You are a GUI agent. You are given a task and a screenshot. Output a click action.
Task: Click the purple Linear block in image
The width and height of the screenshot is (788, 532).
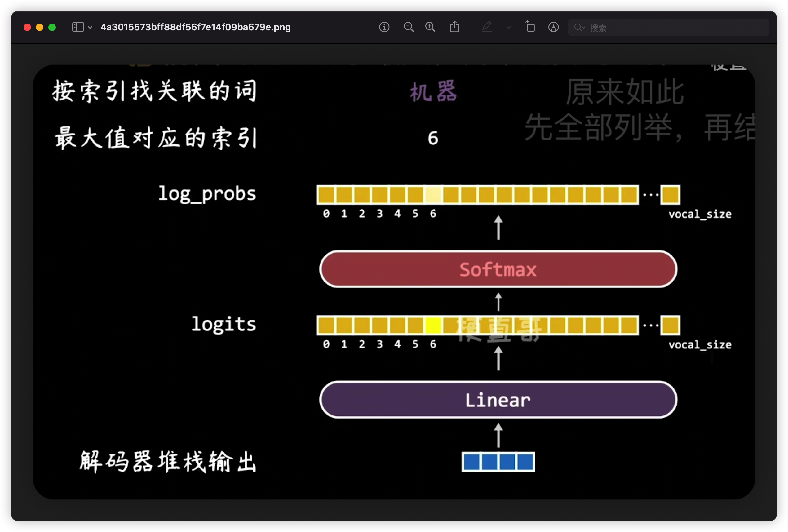[x=498, y=400]
